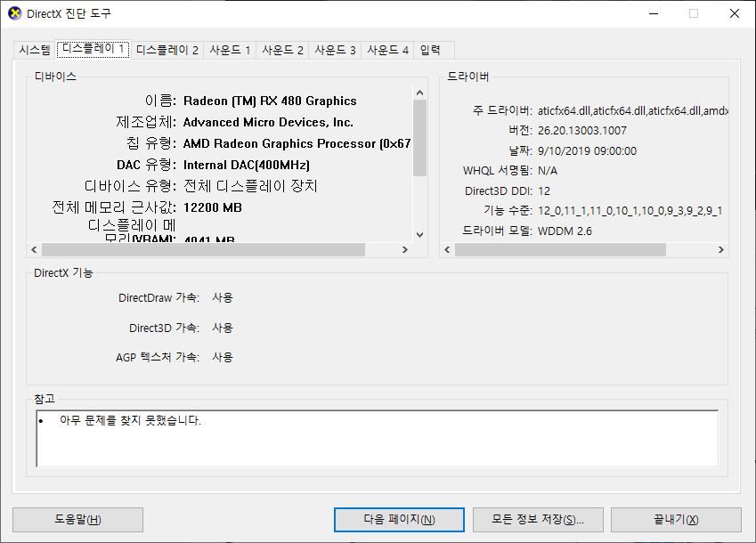Switch to the 사운드 3 tab

tap(335, 50)
